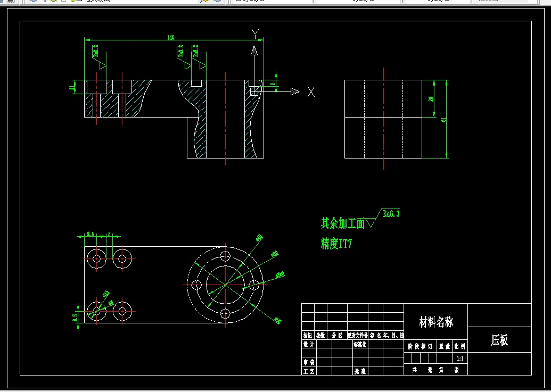Pick the ø30 diameter dimension text

coord(275,254)
